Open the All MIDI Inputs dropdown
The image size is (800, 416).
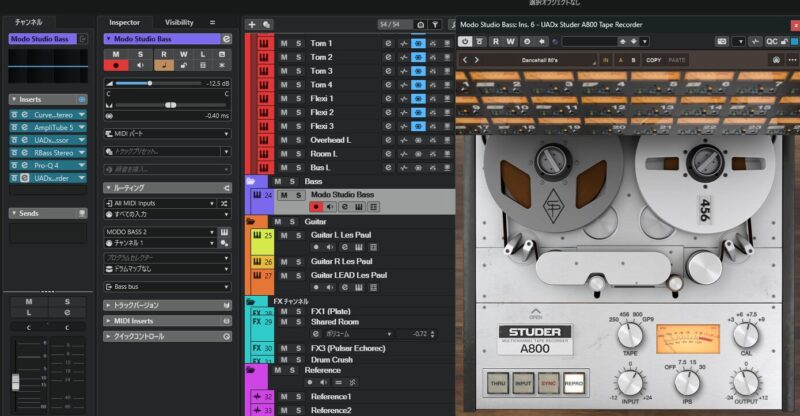(x=160, y=203)
